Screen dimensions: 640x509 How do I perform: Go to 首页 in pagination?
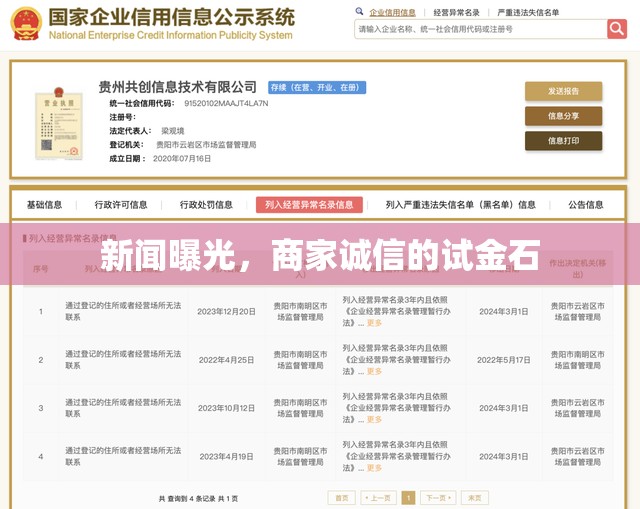[342, 498]
